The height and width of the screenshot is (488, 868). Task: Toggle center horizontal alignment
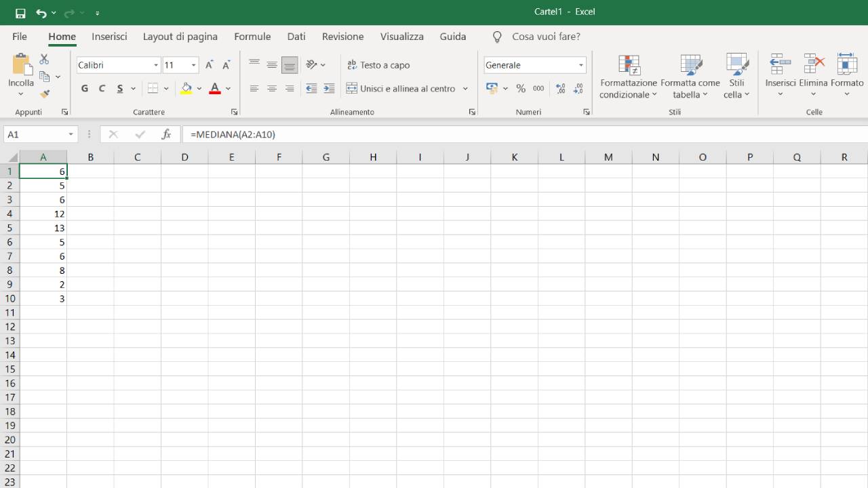[x=272, y=88]
